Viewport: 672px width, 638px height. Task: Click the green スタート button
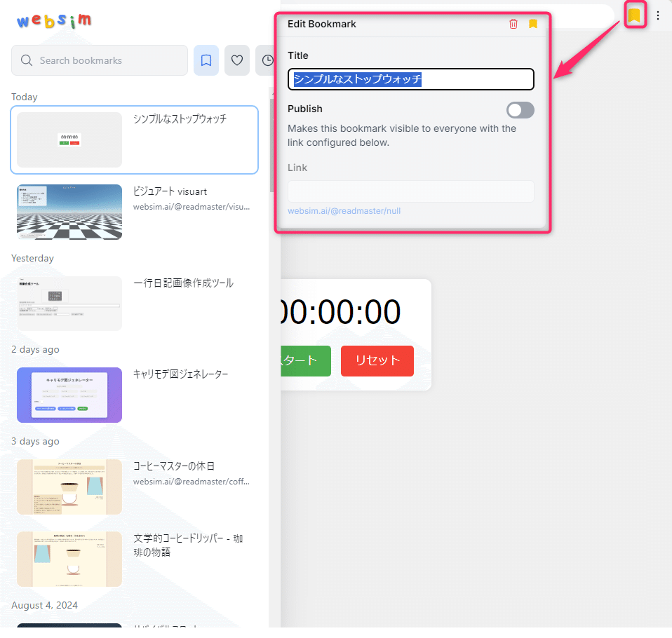[x=306, y=361]
